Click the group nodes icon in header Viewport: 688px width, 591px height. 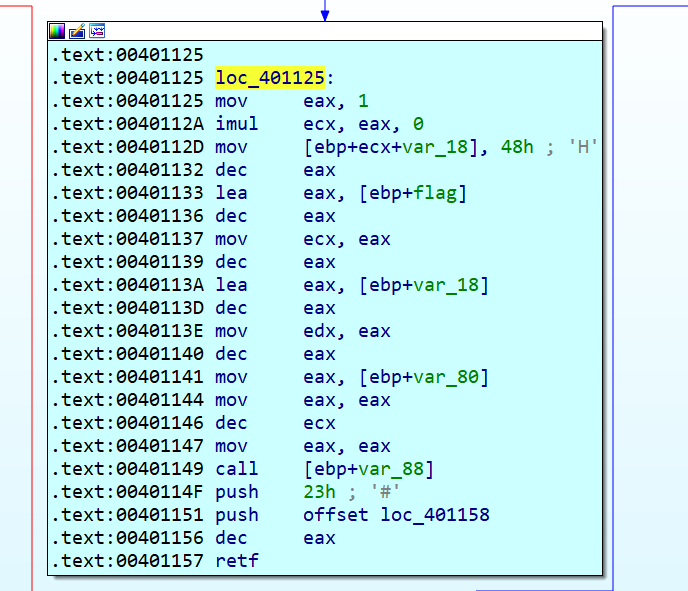(x=97, y=31)
